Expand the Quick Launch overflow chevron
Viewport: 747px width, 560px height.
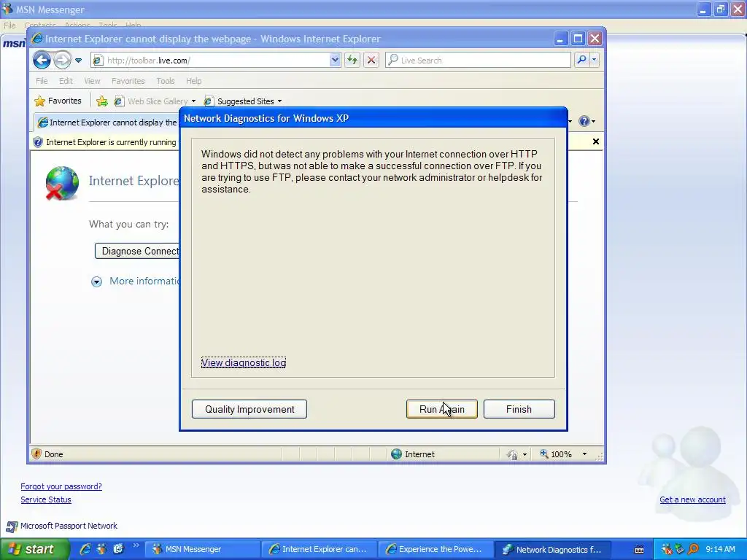point(136,545)
